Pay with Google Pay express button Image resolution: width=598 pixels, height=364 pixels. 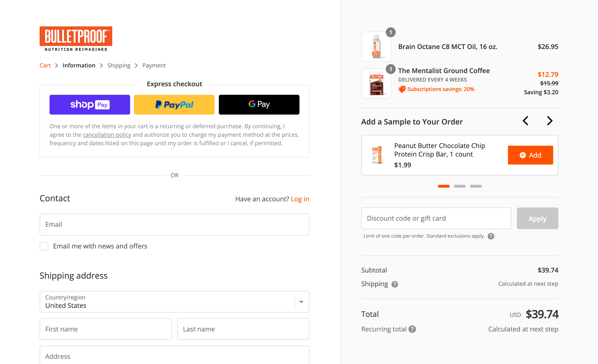(x=259, y=105)
